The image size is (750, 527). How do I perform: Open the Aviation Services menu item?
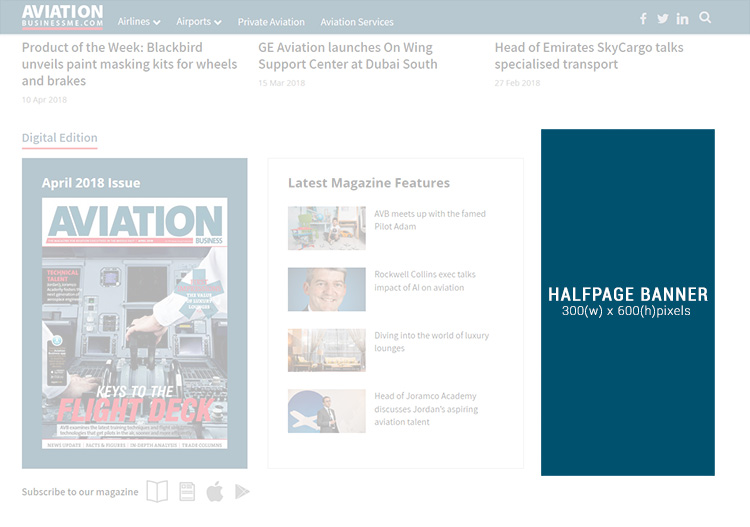(x=357, y=22)
